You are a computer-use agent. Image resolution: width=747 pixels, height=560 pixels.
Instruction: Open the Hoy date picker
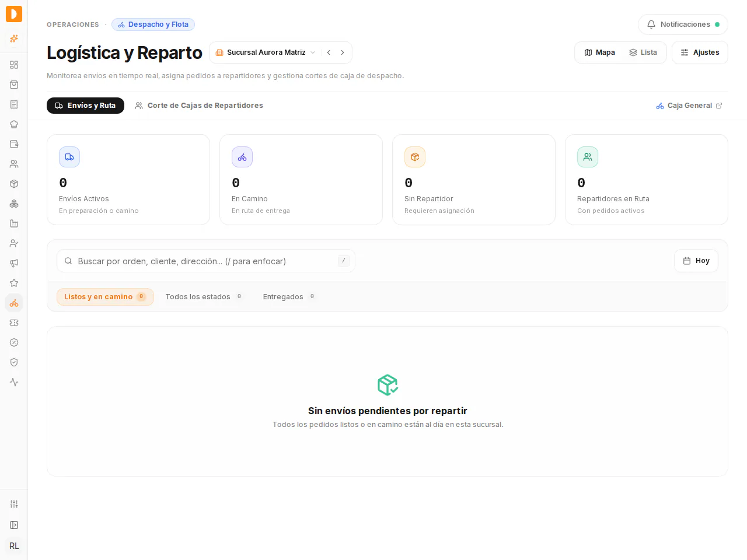click(696, 261)
